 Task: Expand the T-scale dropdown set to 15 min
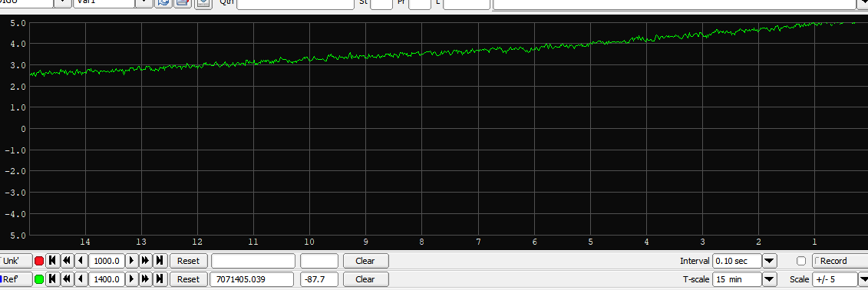click(770, 279)
